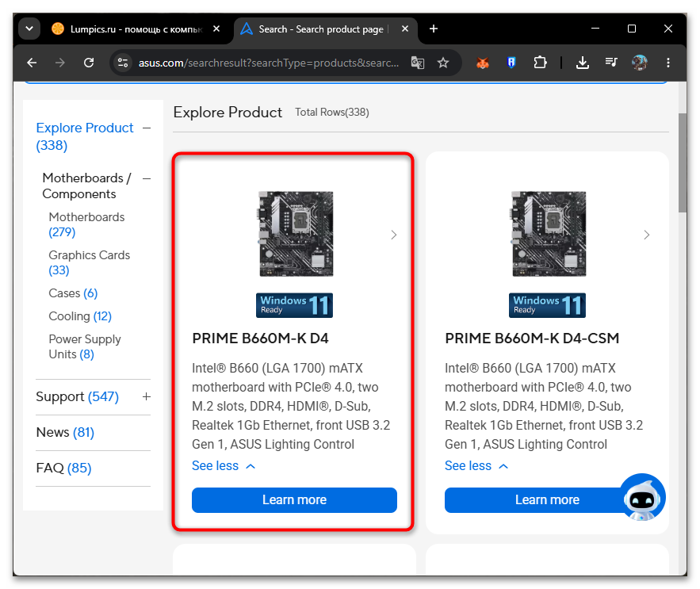Click the translate page icon
The width and height of the screenshot is (700, 589).
(x=418, y=63)
